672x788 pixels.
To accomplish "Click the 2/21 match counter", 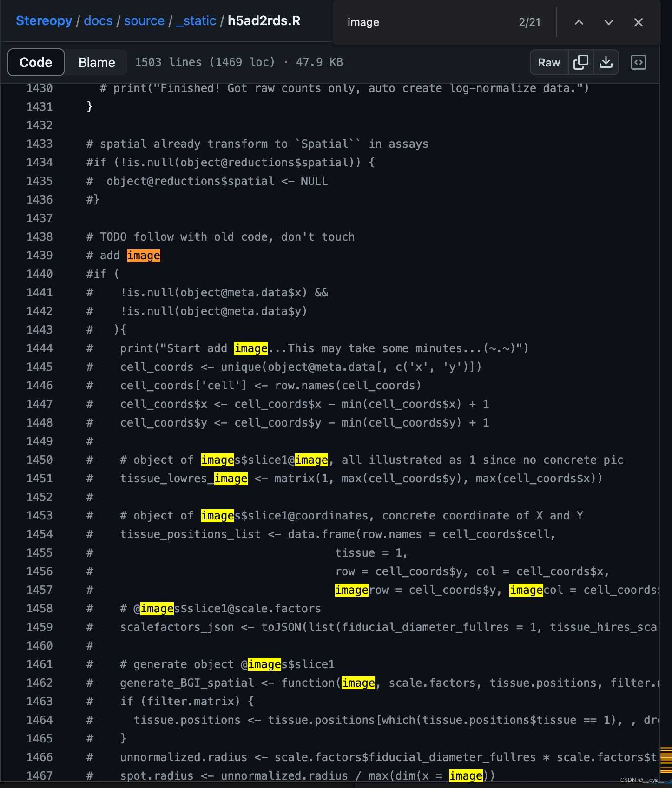I will 529,22.
